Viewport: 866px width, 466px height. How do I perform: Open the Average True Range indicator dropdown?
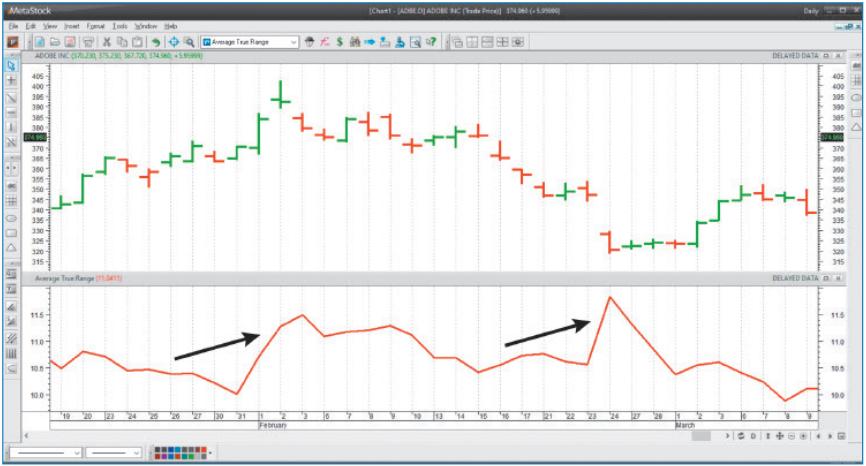click(x=294, y=42)
